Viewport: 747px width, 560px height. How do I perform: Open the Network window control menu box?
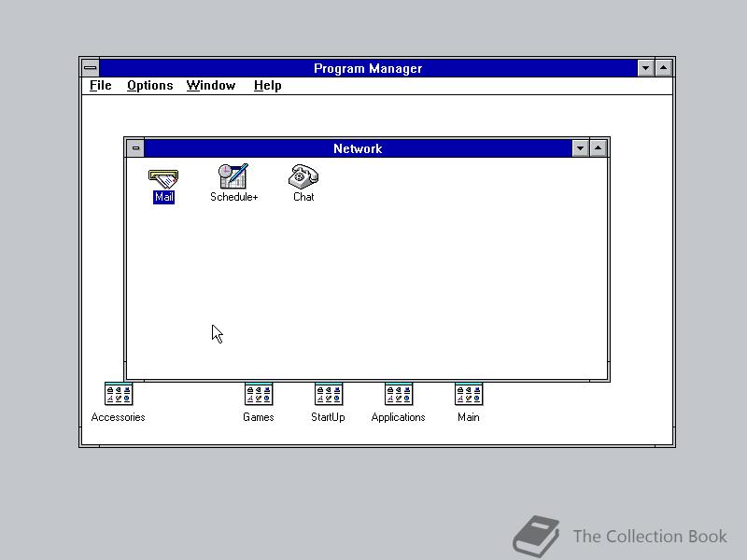click(135, 148)
